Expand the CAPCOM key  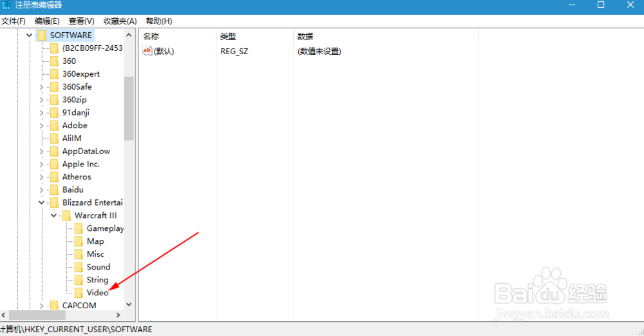point(41,306)
